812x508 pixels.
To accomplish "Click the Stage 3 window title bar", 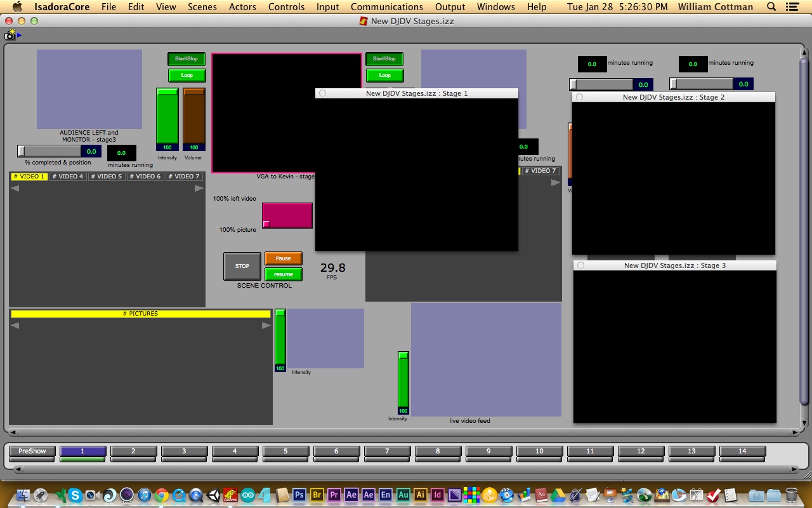I will click(x=675, y=265).
